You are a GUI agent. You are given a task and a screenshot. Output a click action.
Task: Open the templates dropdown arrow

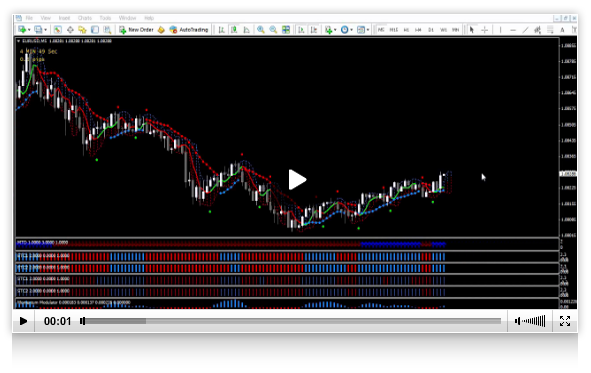point(368,30)
